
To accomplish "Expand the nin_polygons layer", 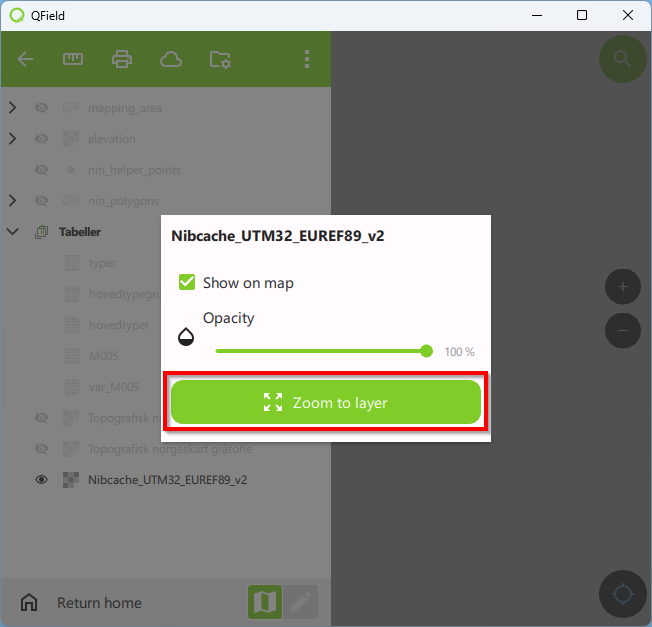I will click(13, 201).
